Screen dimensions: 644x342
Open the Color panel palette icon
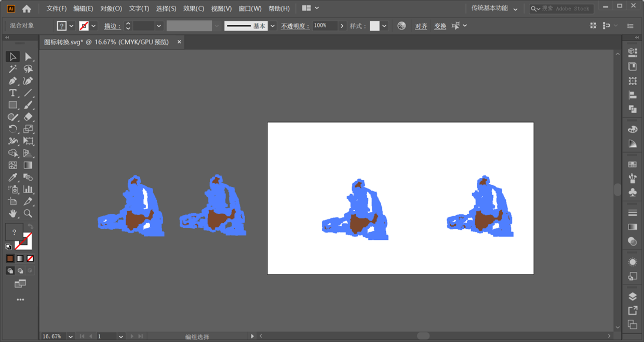pyautogui.click(x=632, y=130)
